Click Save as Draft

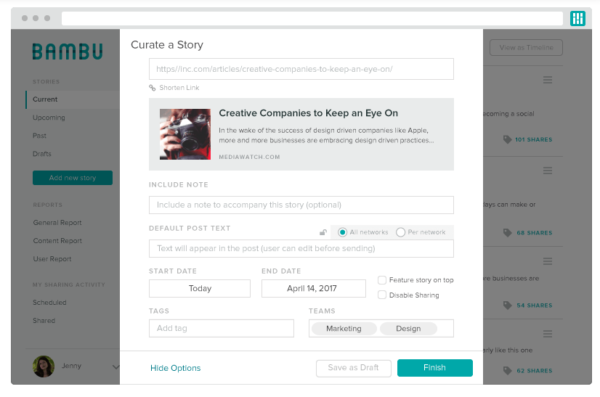[x=354, y=368]
